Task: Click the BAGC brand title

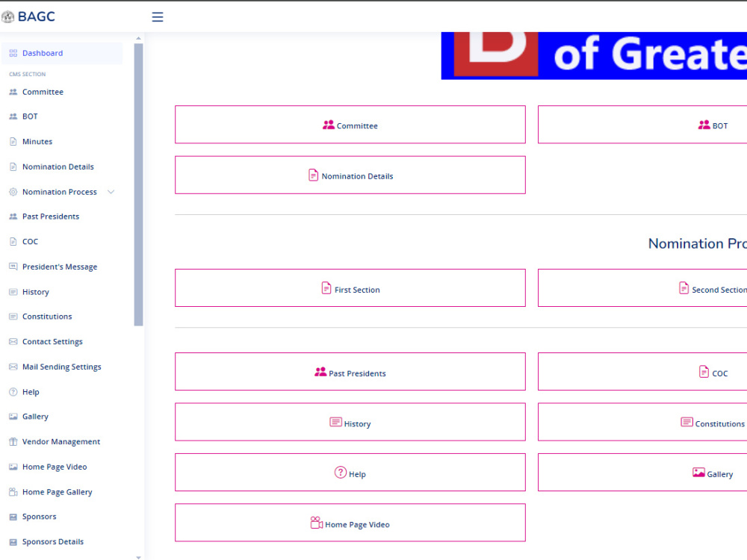Action: 36,16
